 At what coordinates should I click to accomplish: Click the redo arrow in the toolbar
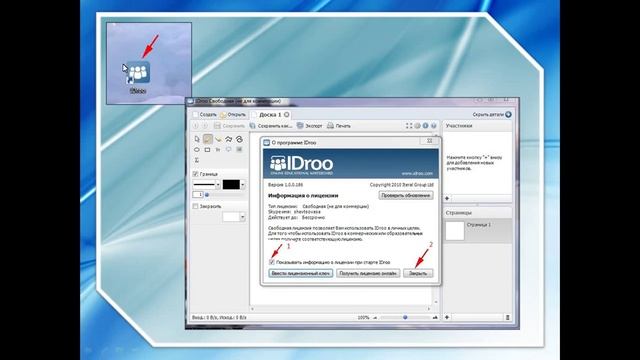coord(205,126)
